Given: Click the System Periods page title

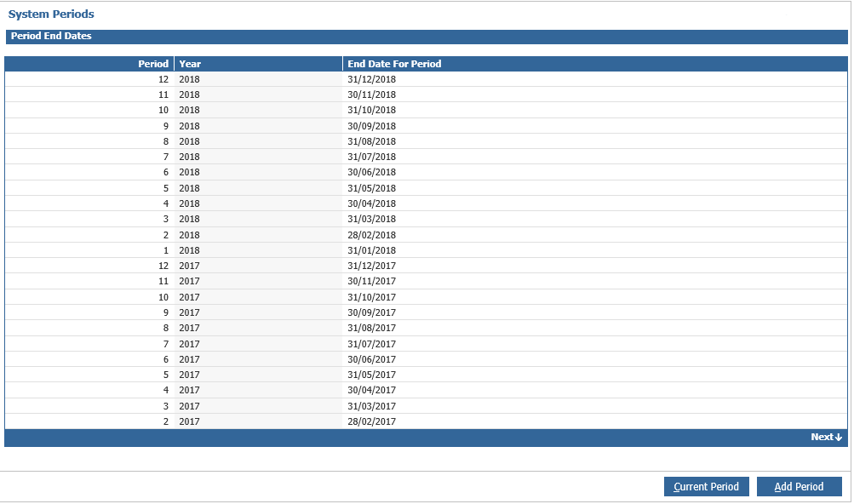Looking at the screenshot, I should click(49, 14).
